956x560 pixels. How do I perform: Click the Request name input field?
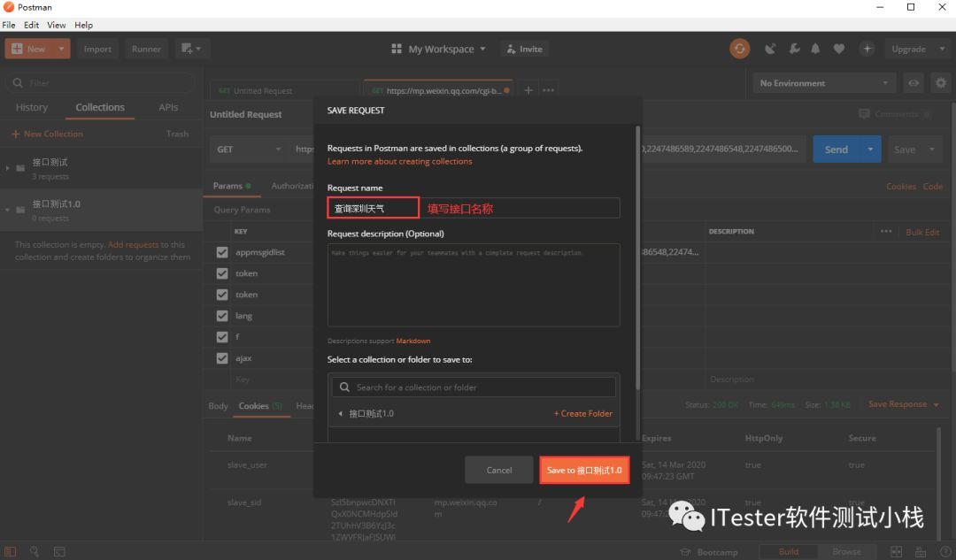coord(474,208)
